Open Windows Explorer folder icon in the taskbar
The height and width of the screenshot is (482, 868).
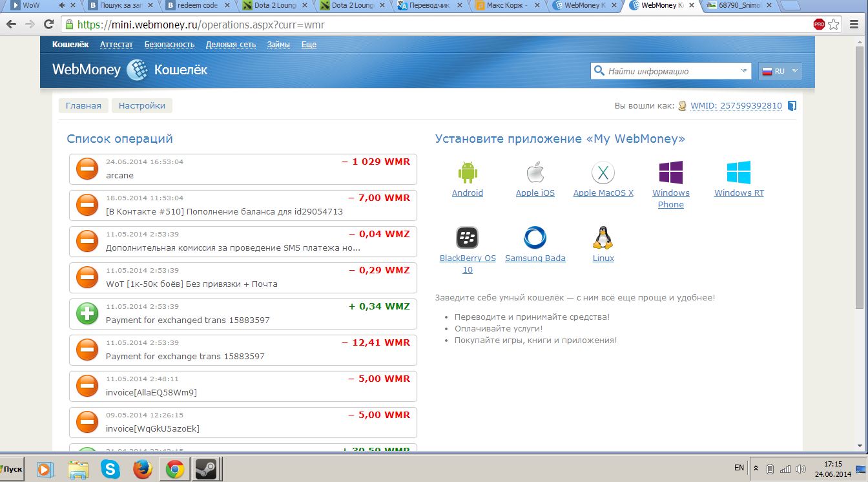click(x=78, y=468)
